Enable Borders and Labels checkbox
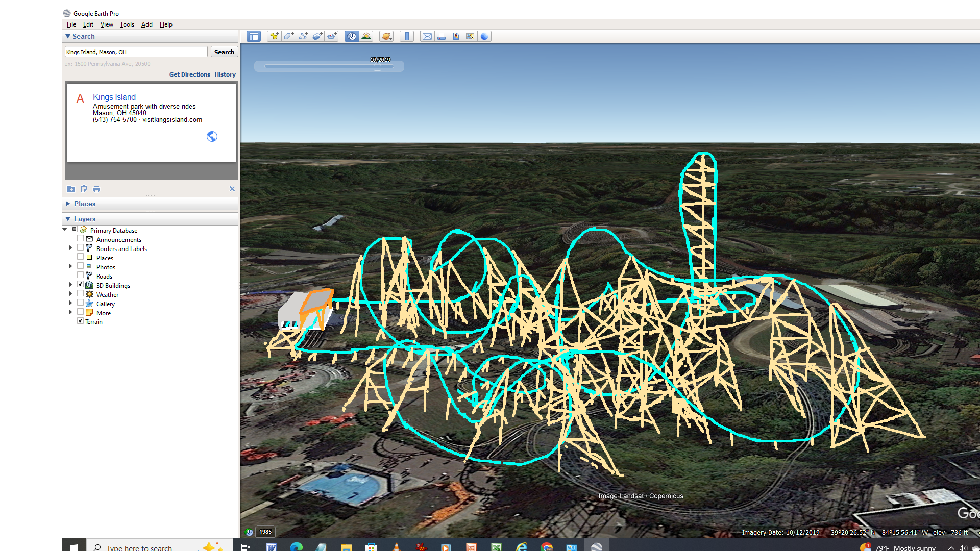The width and height of the screenshot is (980, 551). 80,248
